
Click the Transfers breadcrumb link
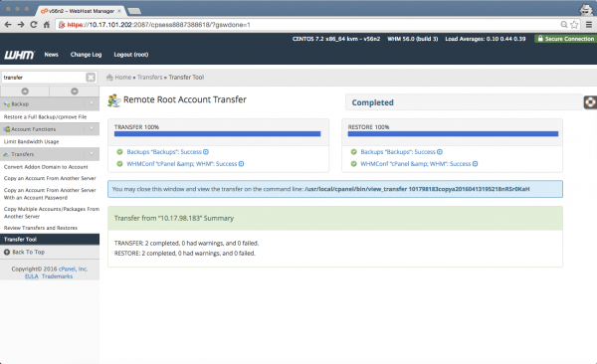(149, 77)
